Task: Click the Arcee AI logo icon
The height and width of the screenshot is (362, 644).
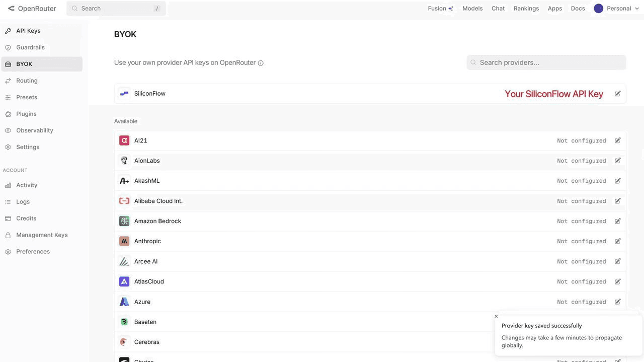Action: coord(124,261)
